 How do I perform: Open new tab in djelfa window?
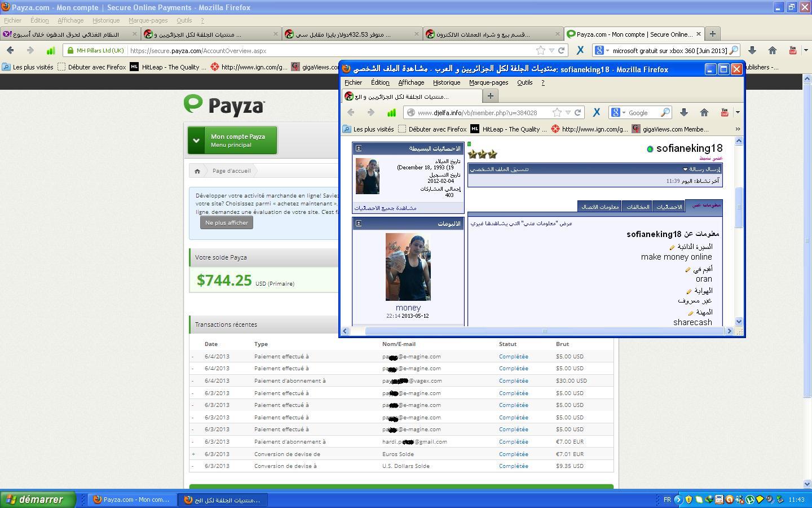tap(490, 96)
